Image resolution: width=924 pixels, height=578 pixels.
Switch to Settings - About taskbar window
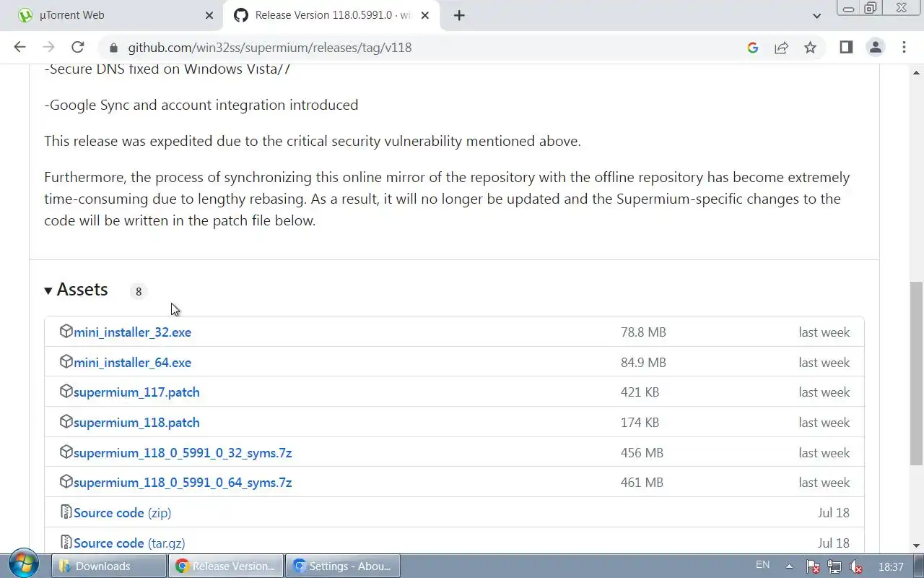pyautogui.click(x=342, y=566)
